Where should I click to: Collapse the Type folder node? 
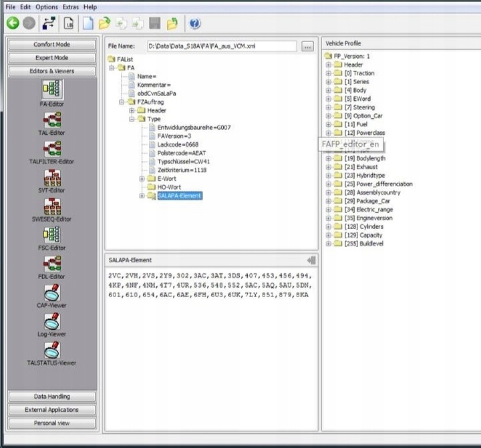pos(132,119)
